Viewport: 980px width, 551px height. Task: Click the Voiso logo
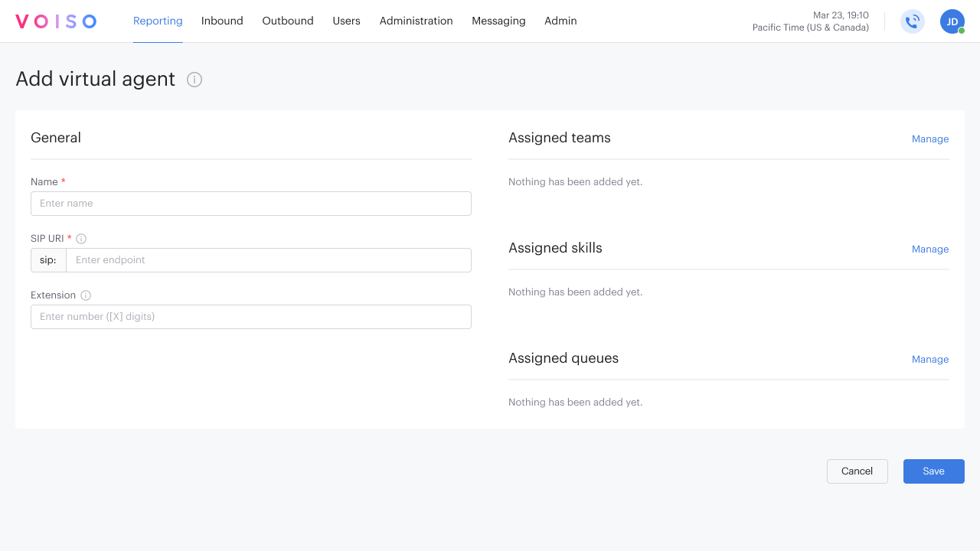[x=56, y=21]
